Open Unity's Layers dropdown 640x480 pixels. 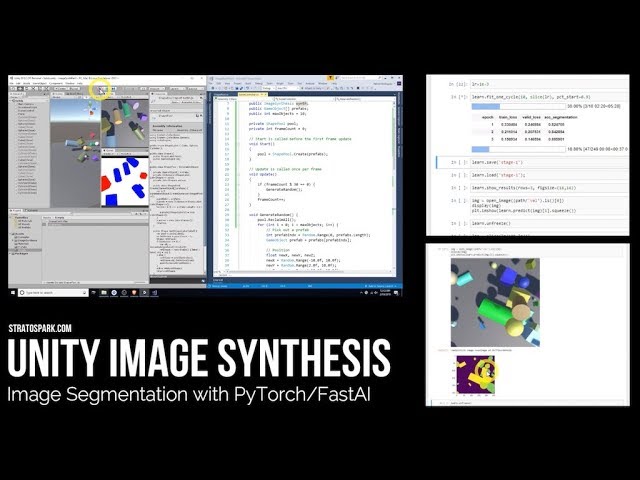click(x=177, y=89)
